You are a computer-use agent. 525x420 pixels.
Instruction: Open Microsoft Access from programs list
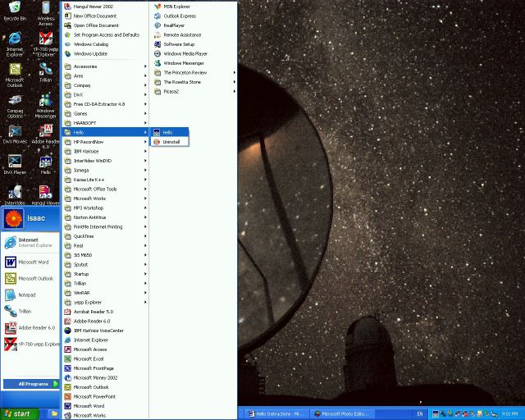tap(105, 349)
